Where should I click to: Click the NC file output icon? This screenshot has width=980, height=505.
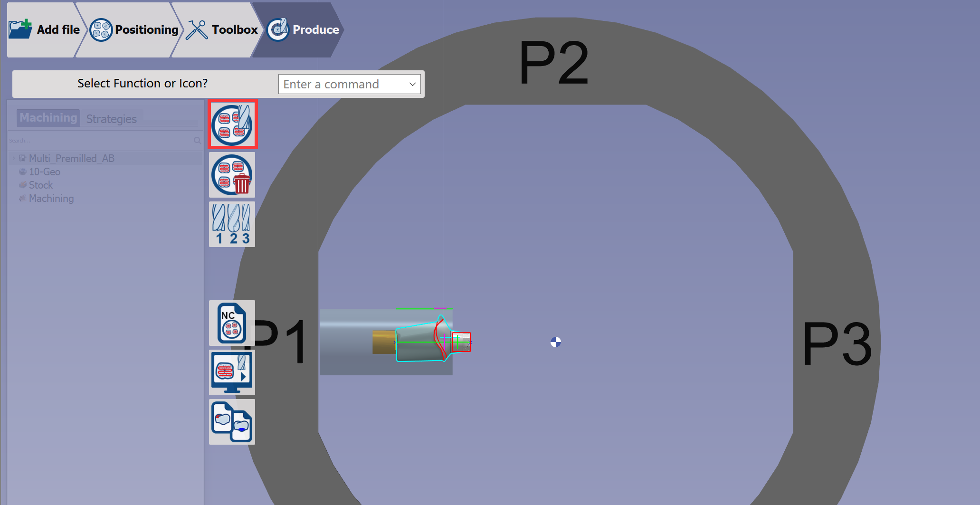232,323
